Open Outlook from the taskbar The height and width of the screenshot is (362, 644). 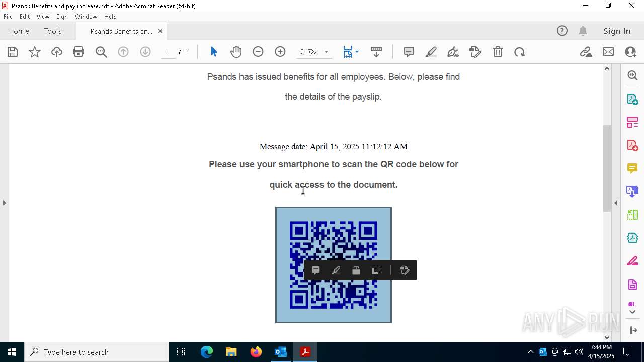(280, 352)
